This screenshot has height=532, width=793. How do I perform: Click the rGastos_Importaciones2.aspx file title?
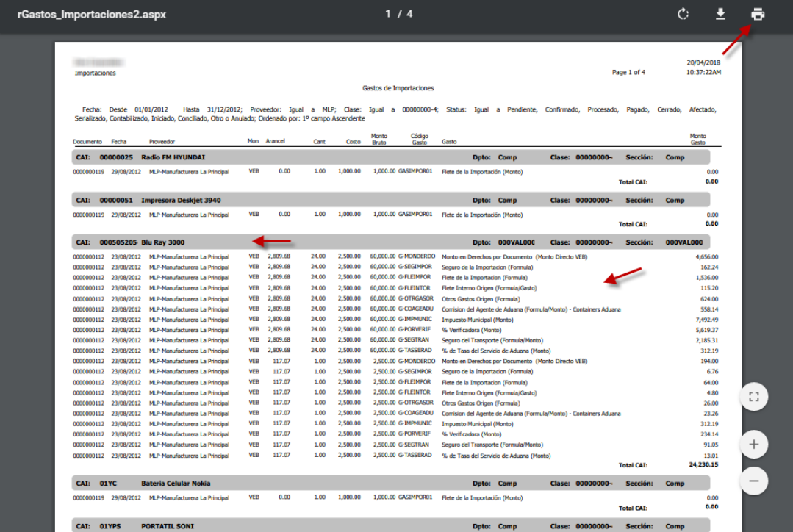tap(91, 14)
